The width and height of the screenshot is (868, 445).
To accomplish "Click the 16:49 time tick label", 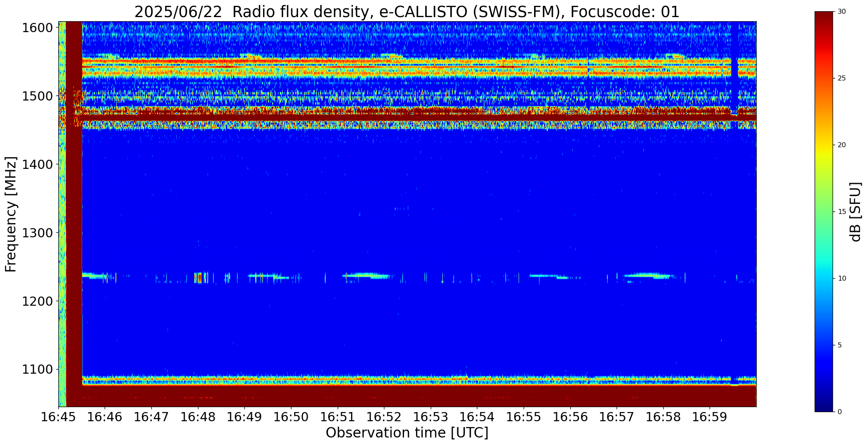I will pyautogui.click(x=244, y=417).
